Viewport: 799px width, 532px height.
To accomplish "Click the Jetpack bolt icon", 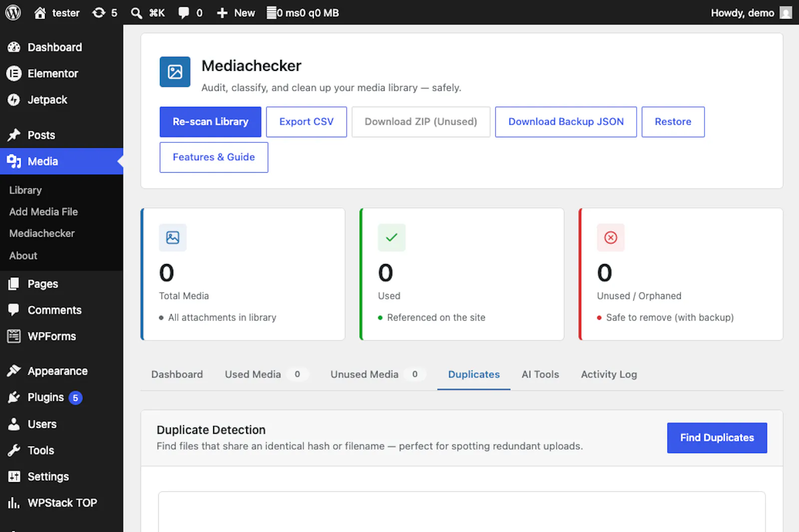I will (14, 100).
